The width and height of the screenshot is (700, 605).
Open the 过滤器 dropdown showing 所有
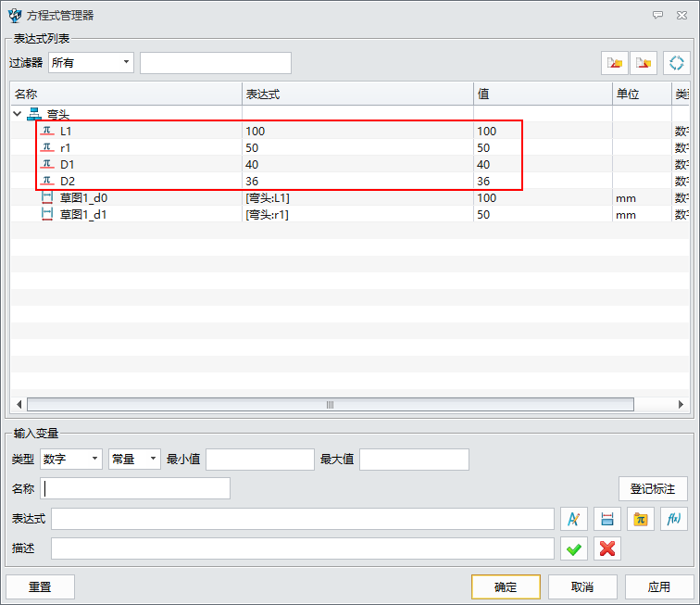click(91, 63)
